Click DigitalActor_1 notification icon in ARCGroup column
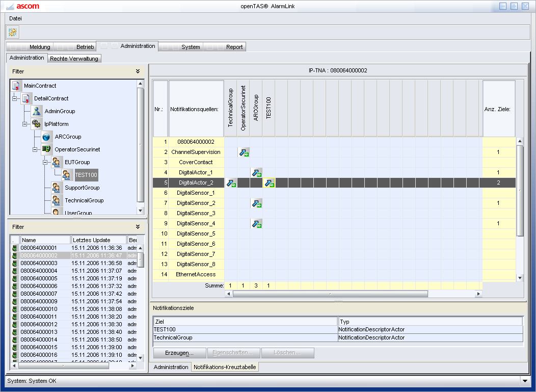The width and height of the screenshot is (536, 392). click(256, 172)
